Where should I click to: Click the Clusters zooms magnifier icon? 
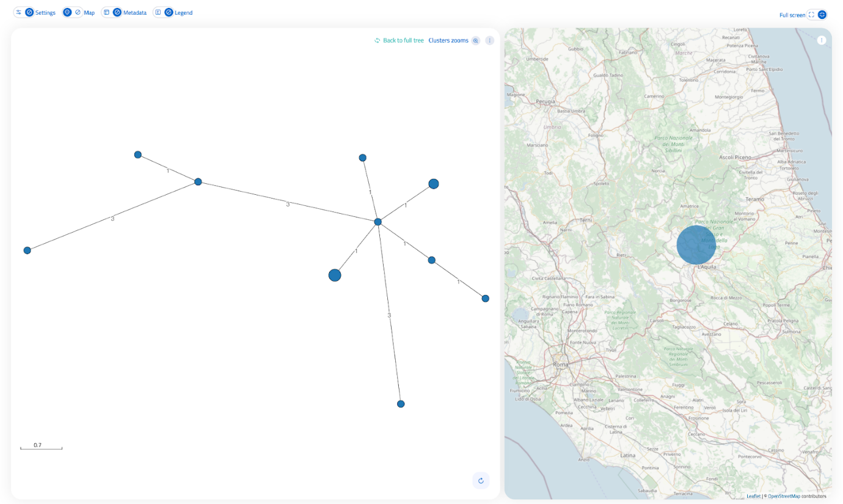pyautogui.click(x=475, y=40)
